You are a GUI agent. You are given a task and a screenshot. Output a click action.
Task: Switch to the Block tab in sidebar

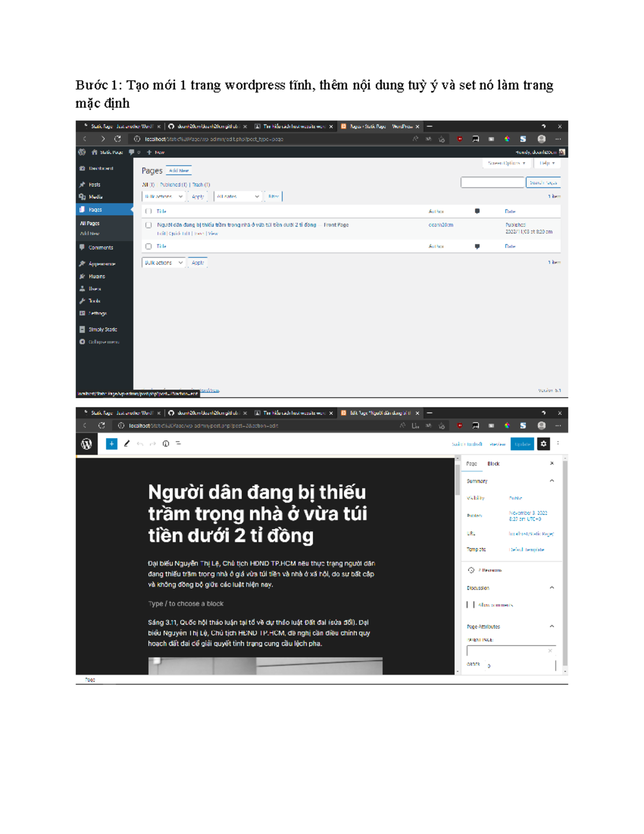point(493,464)
